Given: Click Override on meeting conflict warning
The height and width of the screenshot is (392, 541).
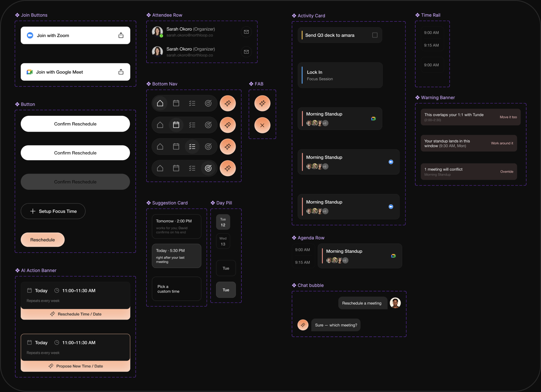Looking at the screenshot, I should (507, 172).
